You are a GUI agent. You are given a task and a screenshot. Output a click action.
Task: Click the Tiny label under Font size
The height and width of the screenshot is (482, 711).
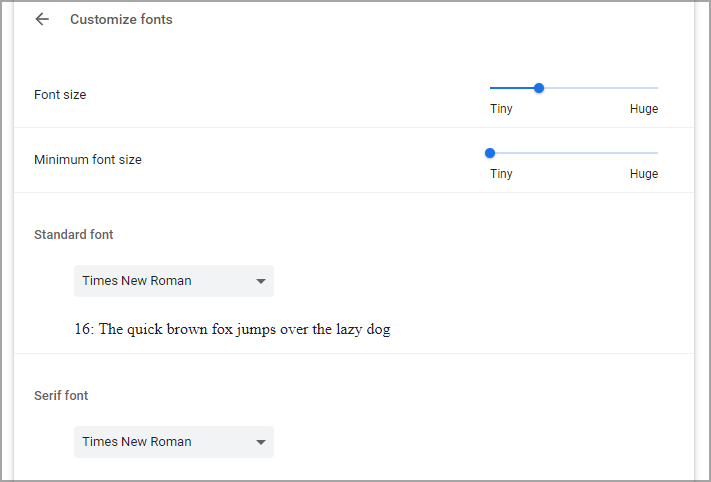pos(501,109)
